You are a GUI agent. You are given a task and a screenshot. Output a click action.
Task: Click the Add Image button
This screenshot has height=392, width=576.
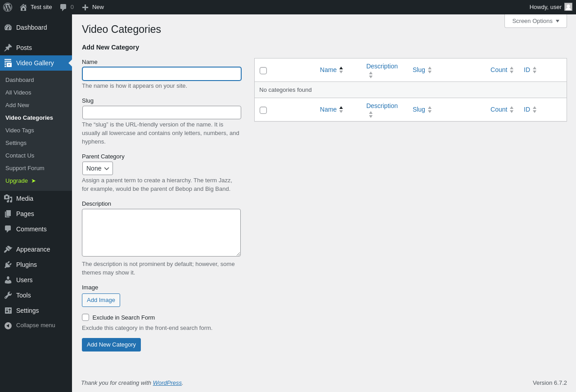[x=101, y=300]
